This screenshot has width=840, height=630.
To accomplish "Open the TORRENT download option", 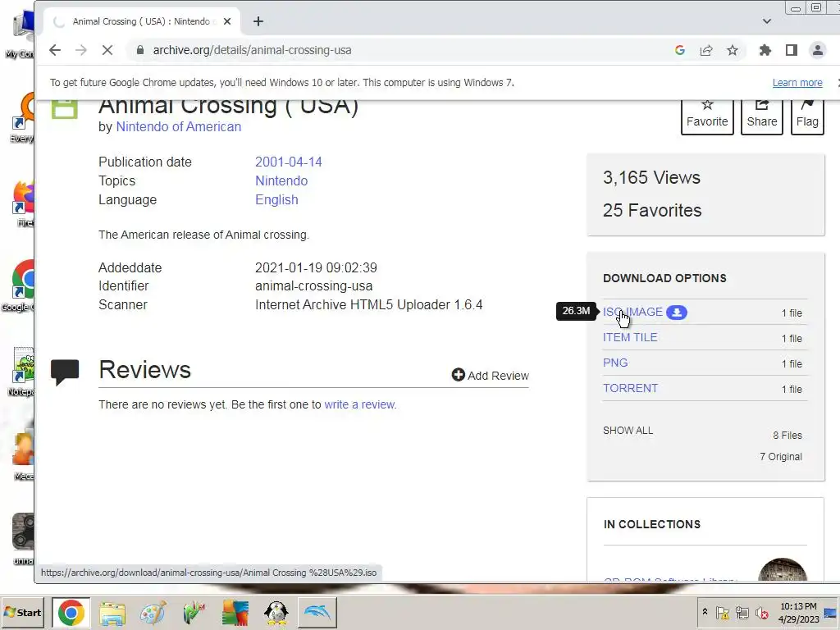I will pyautogui.click(x=630, y=388).
